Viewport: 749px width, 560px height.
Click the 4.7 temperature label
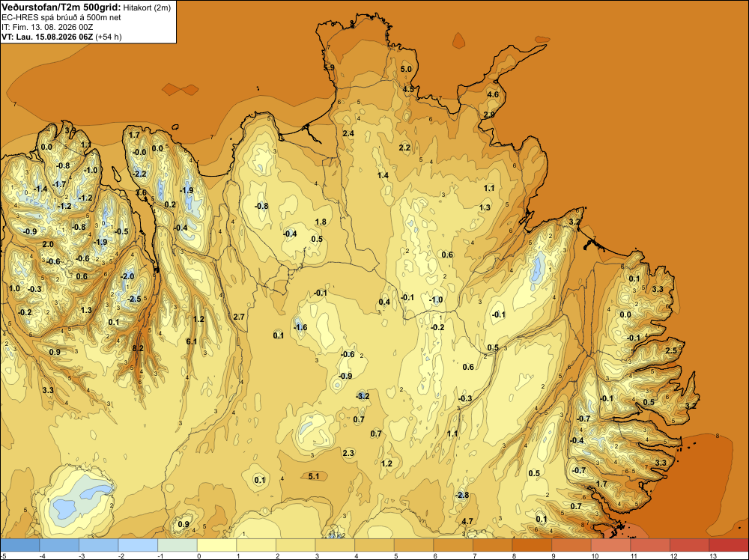point(467,521)
